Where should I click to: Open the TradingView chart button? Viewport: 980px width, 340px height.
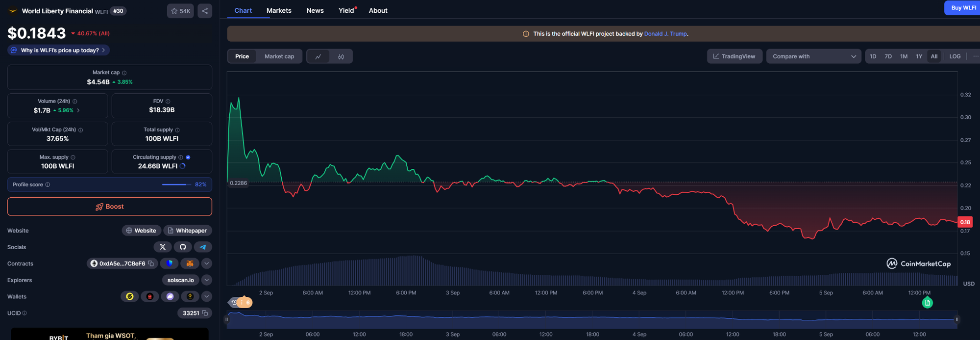click(734, 56)
